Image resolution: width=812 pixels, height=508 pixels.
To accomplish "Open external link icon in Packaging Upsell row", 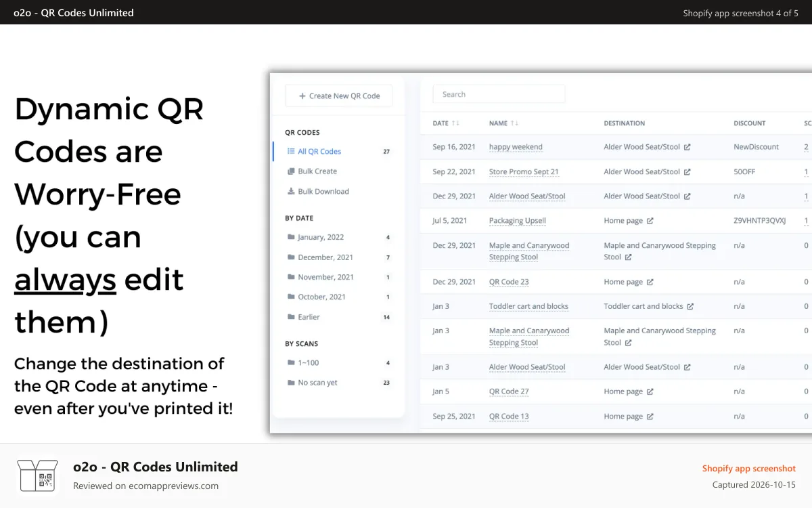I will coord(650,221).
